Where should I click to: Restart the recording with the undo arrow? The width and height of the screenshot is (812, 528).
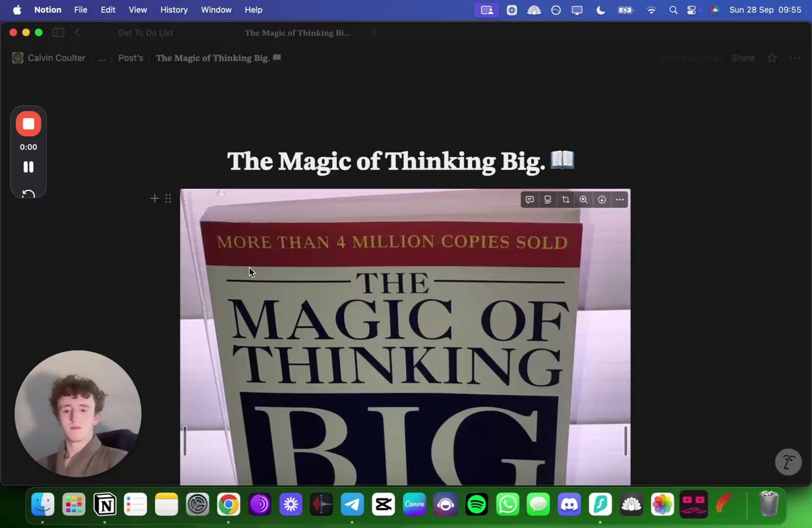pyautogui.click(x=29, y=194)
